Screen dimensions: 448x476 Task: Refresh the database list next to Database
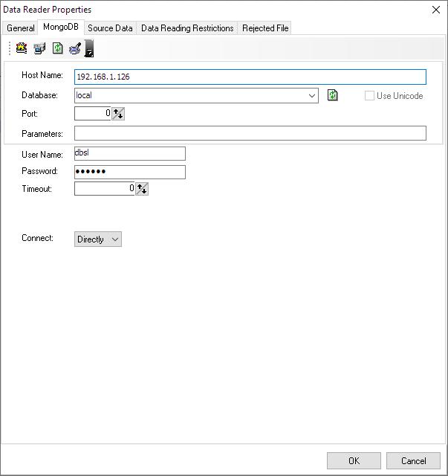coord(333,95)
